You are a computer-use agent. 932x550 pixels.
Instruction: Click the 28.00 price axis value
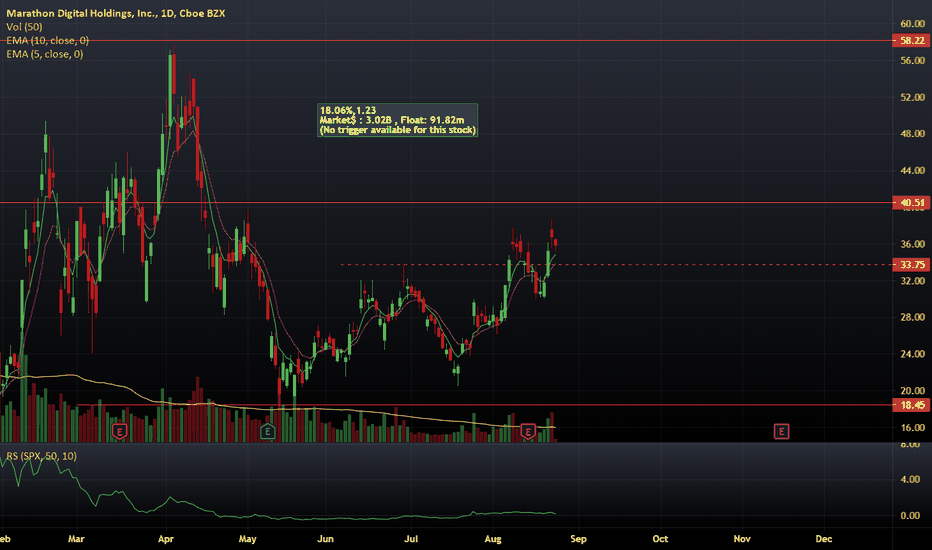(912, 317)
